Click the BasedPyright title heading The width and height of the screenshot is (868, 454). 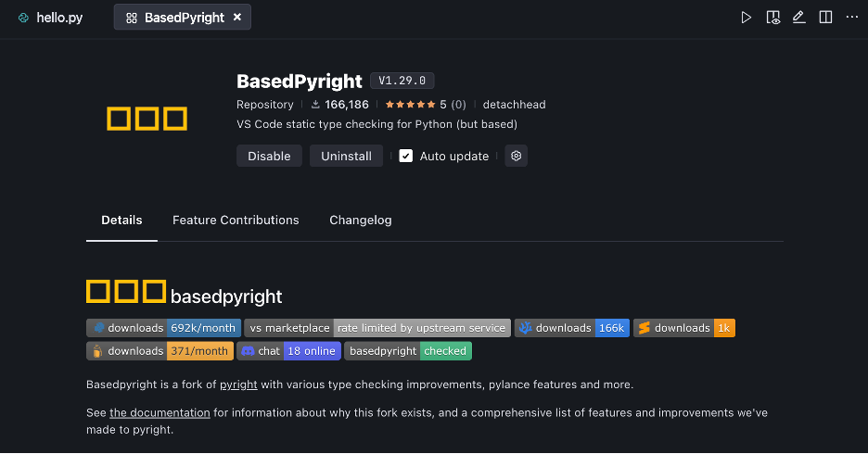click(x=299, y=82)
